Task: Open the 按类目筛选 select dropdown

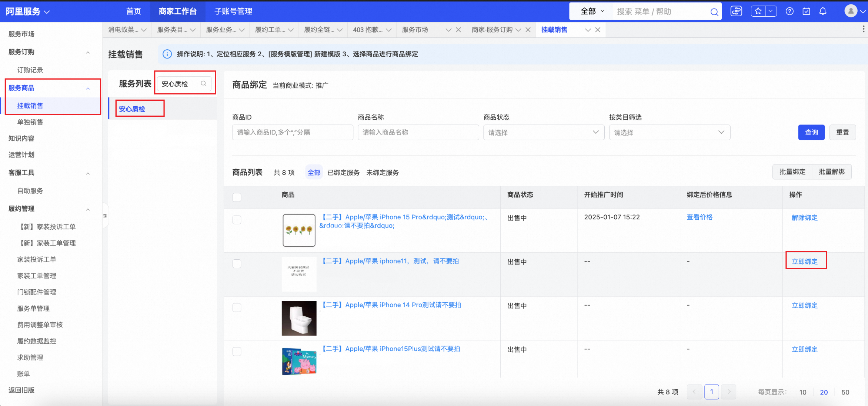Action: pyautogui.click(x=670, y=132)
